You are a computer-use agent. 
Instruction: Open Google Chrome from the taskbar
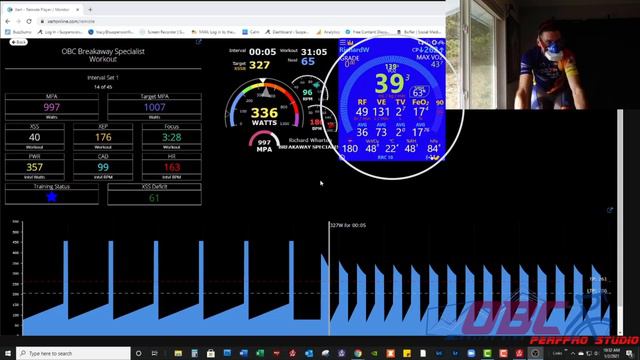click(x=358, y=353)
